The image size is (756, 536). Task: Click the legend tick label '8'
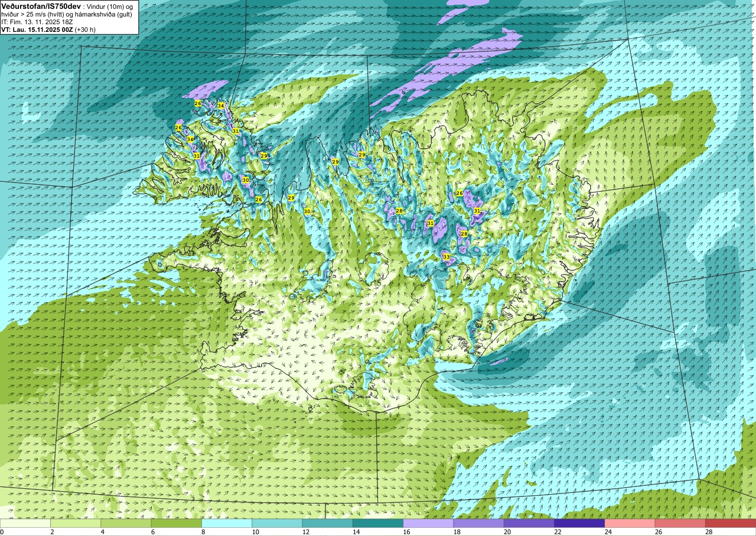click(x=203, y=532)
